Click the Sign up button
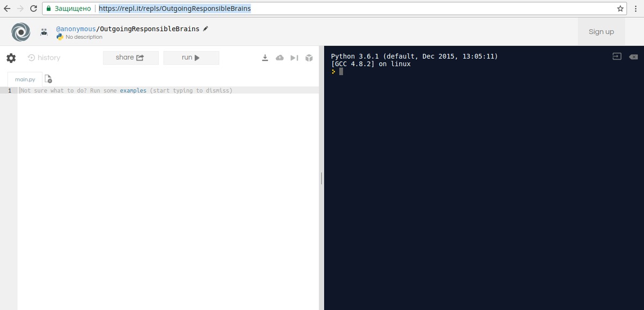The width and height of the screenshot is (644, 310). [x=601, y=32]
